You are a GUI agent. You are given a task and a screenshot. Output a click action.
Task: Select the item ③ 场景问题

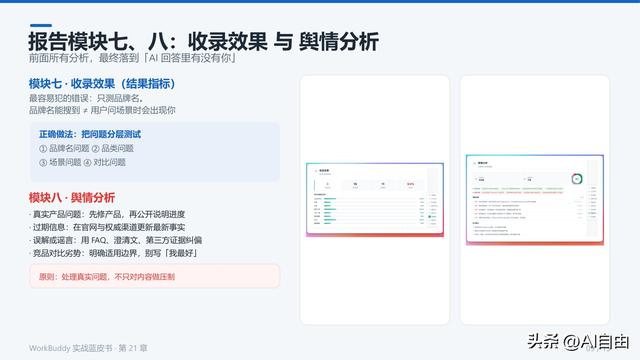[60, 162]
